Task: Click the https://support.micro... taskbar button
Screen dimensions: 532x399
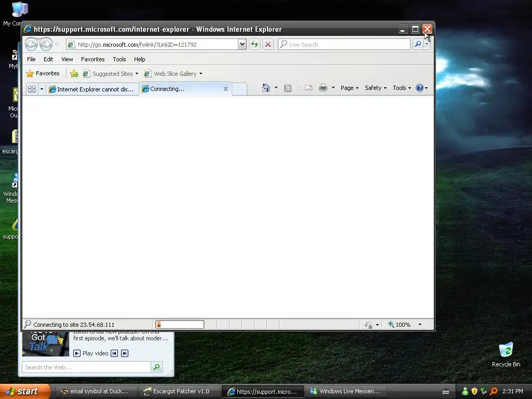Action: pyautogui.click(x=262, y=392)
